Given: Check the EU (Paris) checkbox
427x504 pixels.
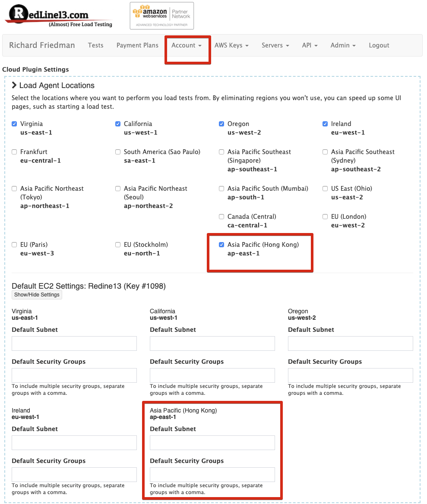Looking at the screenshot, I should pos(14,245).
